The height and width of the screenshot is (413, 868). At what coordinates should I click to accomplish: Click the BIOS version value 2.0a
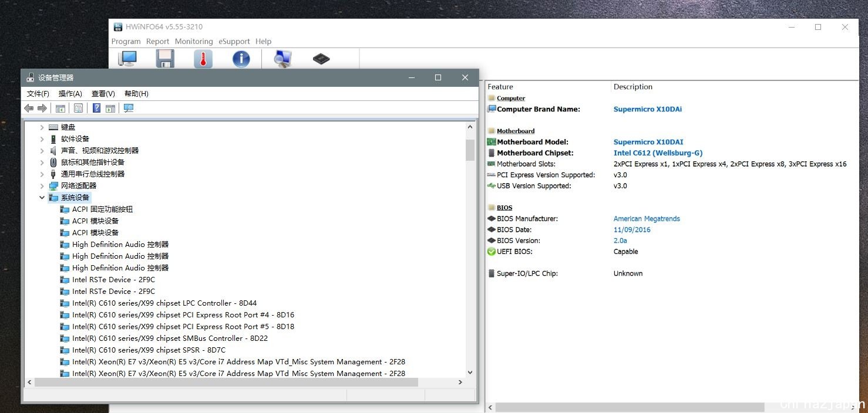[x=620, y=241]
